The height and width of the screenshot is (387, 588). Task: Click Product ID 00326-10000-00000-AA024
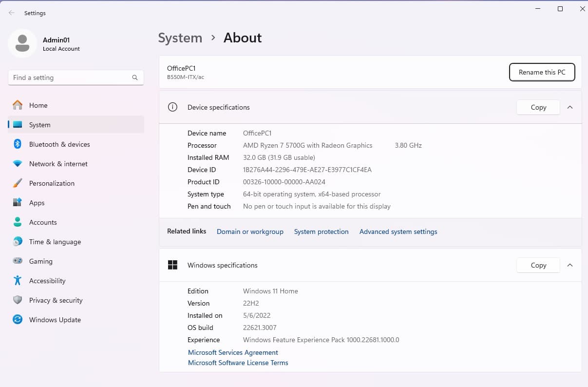tap(284, 182)
